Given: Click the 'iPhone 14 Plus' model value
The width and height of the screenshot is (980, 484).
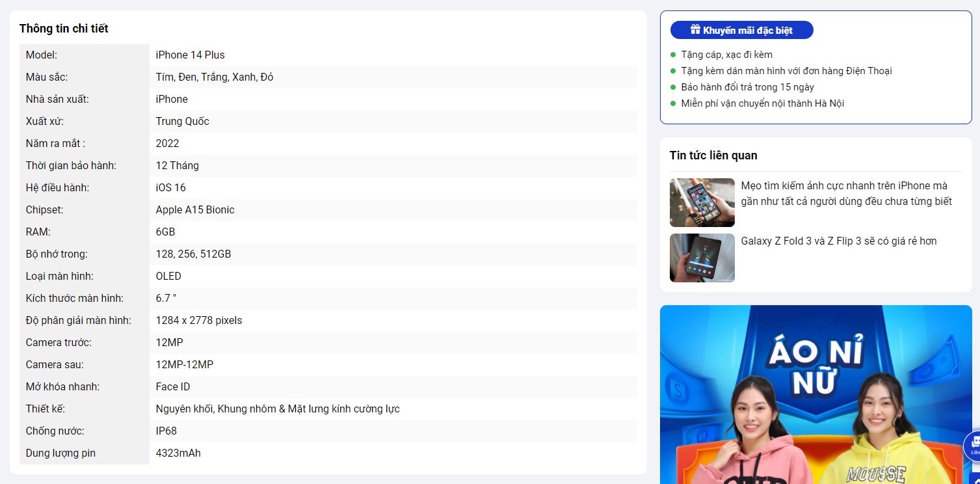Looking at the screenshot, I should coord(191,55).
